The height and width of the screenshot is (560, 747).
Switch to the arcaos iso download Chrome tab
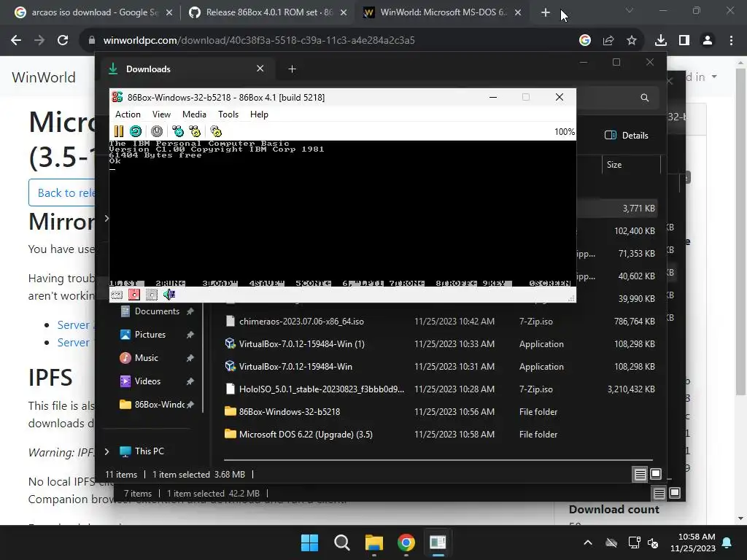coord(93,12)
